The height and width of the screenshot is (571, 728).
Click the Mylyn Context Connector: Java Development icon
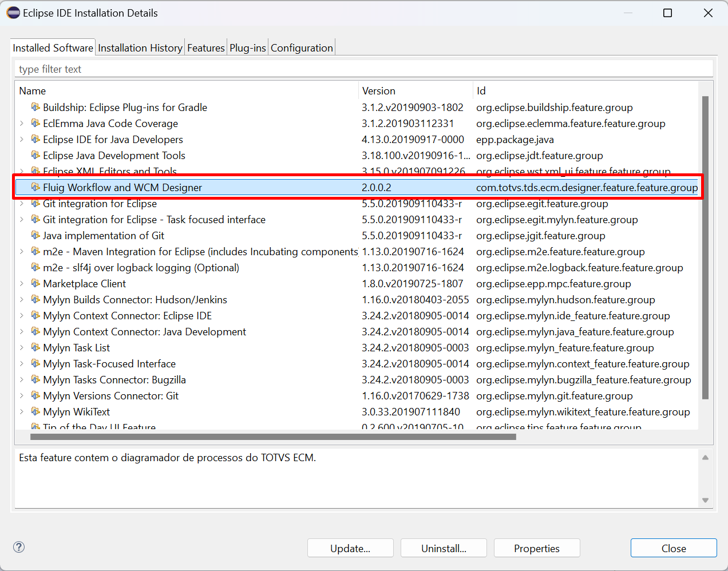[x=35, y=331]
